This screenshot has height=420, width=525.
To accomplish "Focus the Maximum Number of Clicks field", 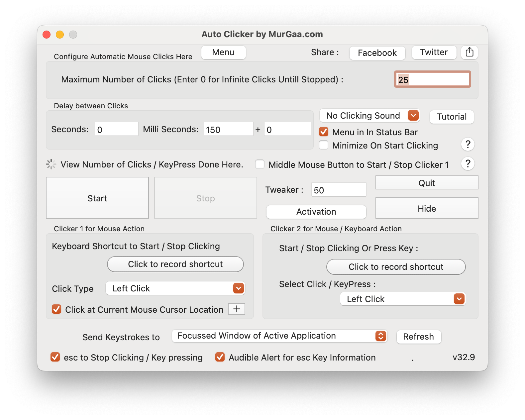I will (433, 79).
